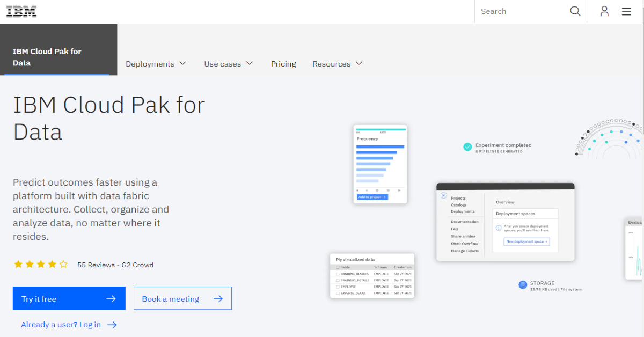The image size is (644, 337).
Task: Click the Try it free button
Action: 69,298
